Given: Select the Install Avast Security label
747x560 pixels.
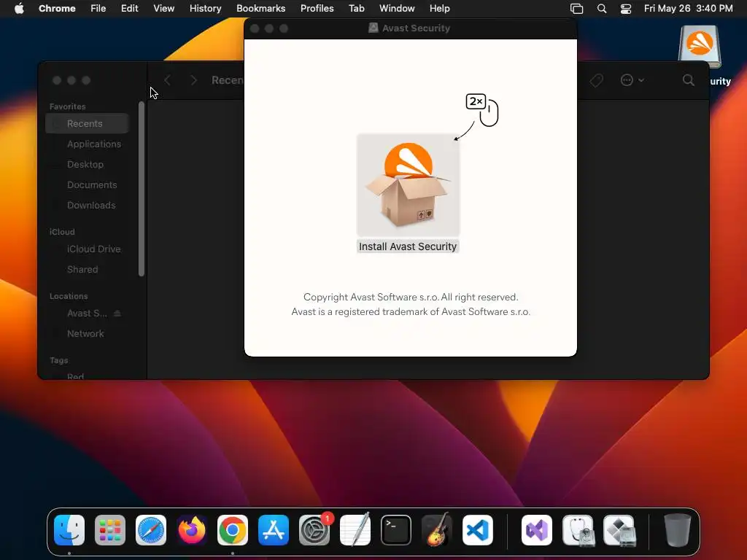Looking at the screenshot, I should pos(408,246).
